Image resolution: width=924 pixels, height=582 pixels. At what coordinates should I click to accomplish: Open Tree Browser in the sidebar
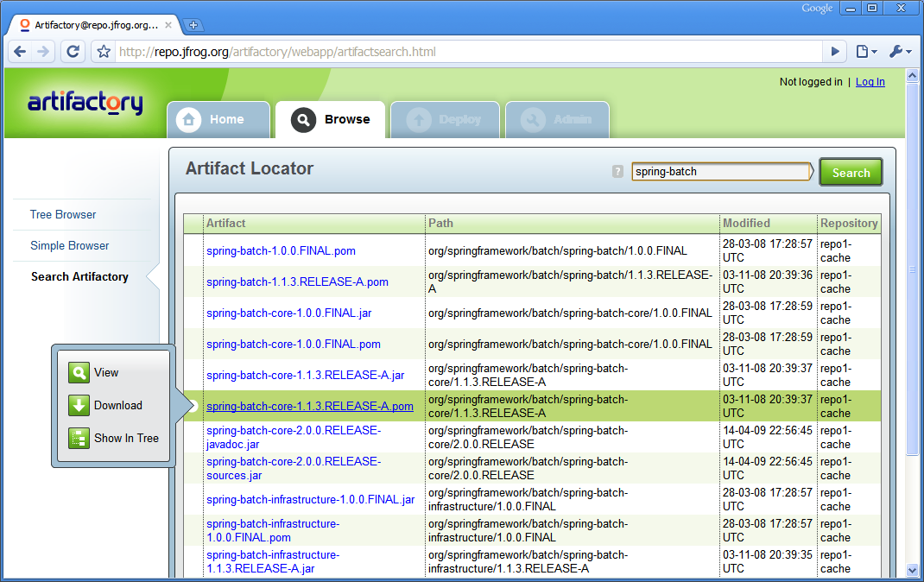point(63,215)
